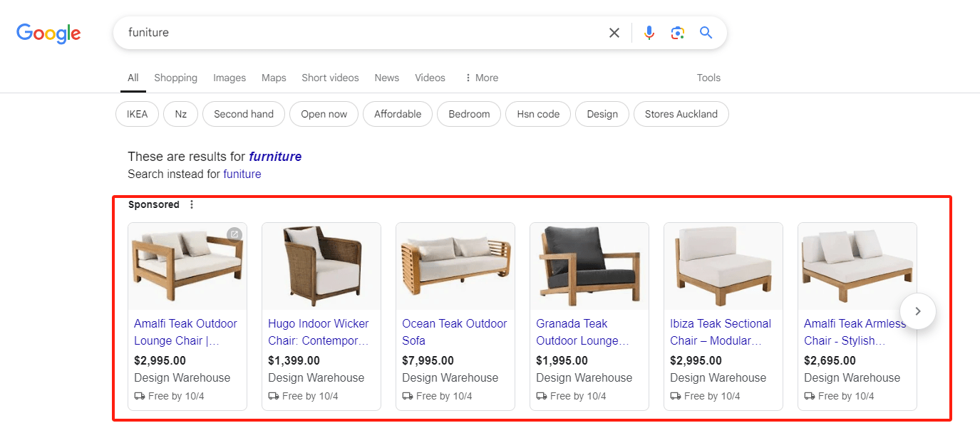The width and height of the screenshot is (980, 423).
Task: Select the Short videos tab
Action: (x=330, y=78)
